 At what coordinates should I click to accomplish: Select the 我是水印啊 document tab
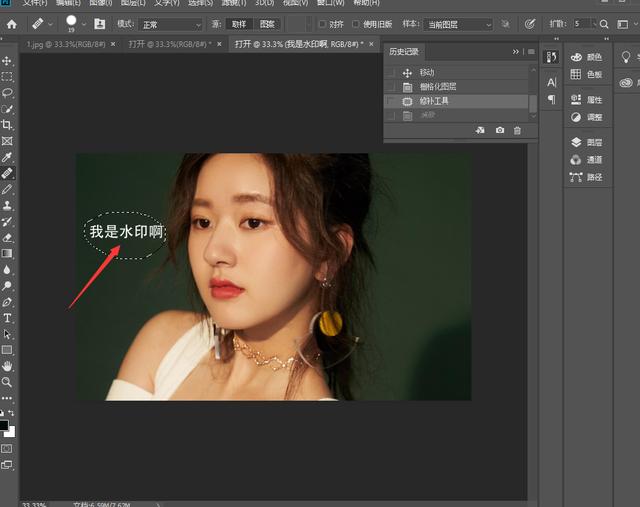[299, 44]
